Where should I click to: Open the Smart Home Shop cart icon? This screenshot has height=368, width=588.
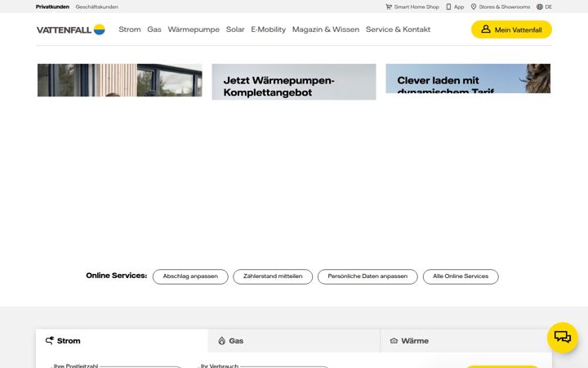[x=389, y=7]
